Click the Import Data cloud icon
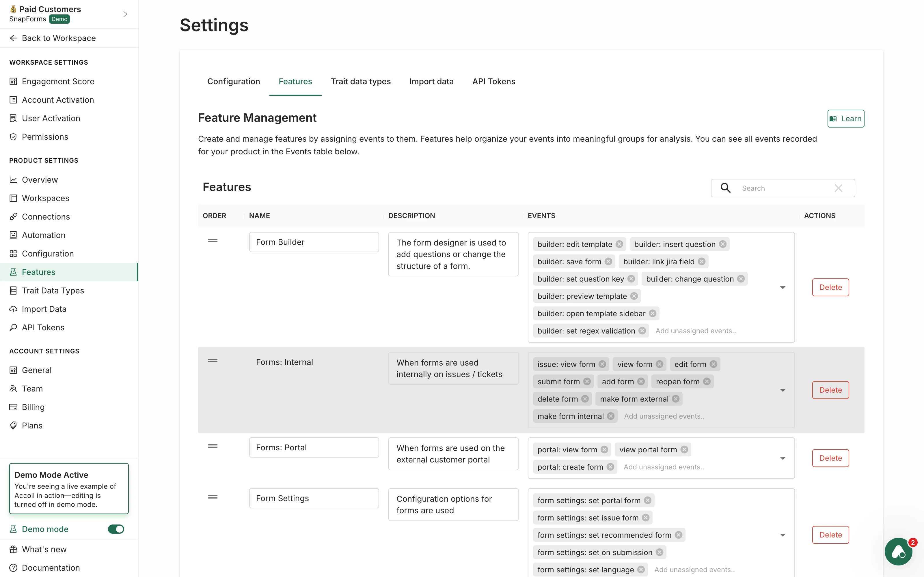The width and height of the screenshot is (924, 577). [13, 309]
